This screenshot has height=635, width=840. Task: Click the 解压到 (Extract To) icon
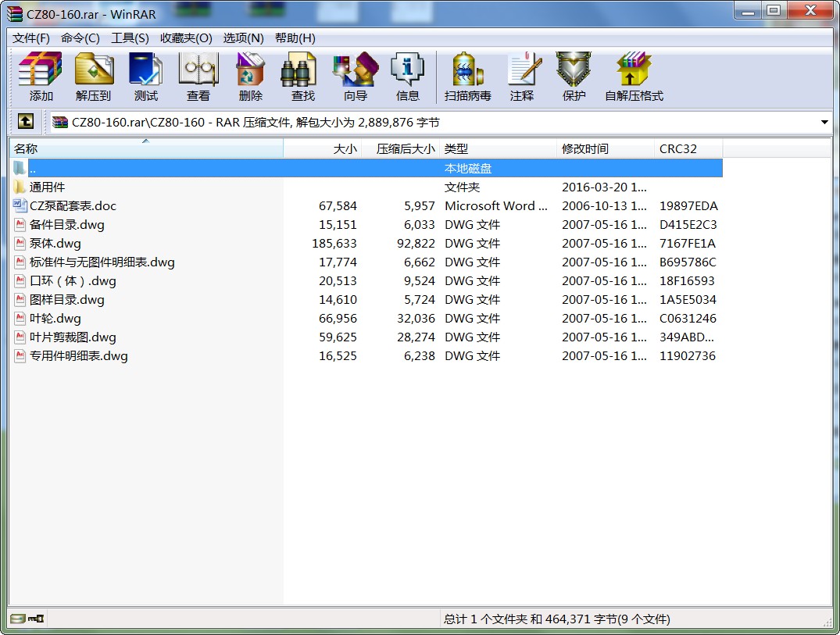pyautogui.click(x=93, y=77)
